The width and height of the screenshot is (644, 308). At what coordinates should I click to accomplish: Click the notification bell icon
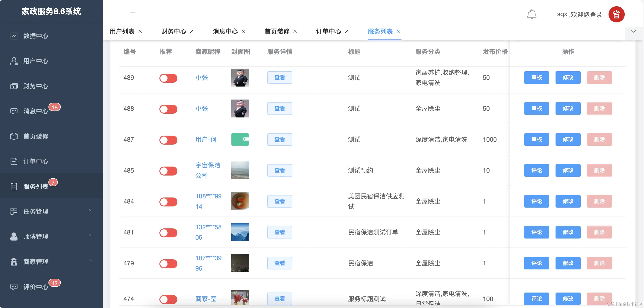coord(532,14)
